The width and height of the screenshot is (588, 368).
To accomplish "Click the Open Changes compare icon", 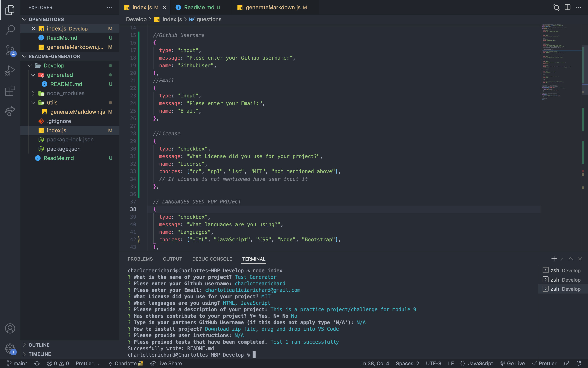I will pyautogui.click(x=556, y=8).
